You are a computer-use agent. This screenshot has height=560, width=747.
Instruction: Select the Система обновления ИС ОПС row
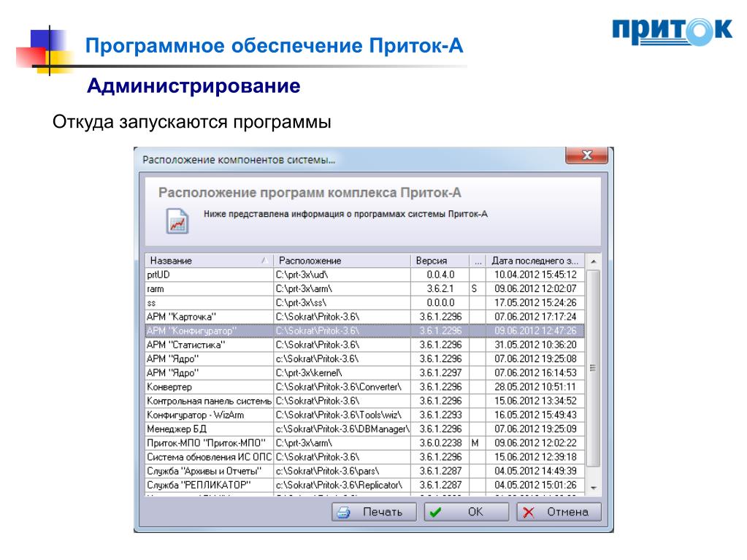point(365,457)
